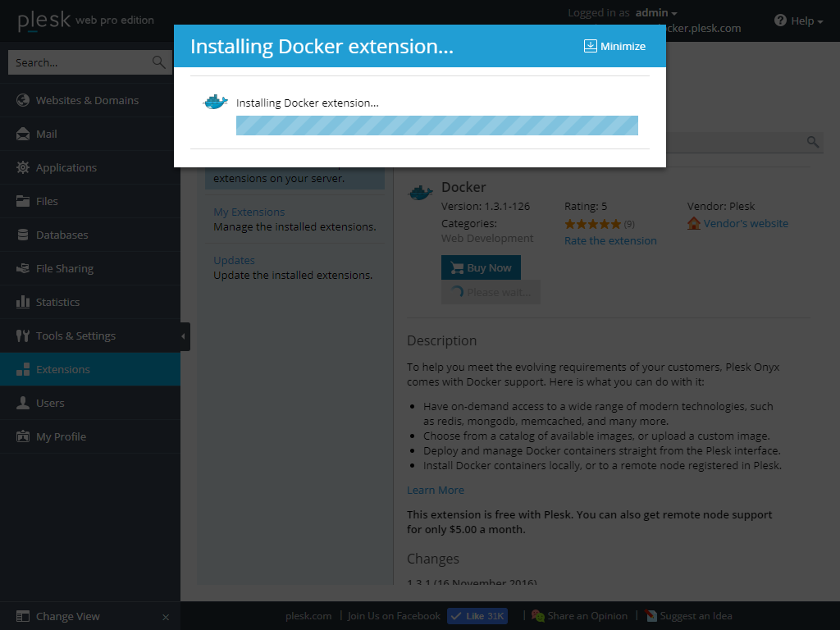Screen dimensions: 840x630
Task: Click the Websites & Domains globe icon
Action: point(22,100)
